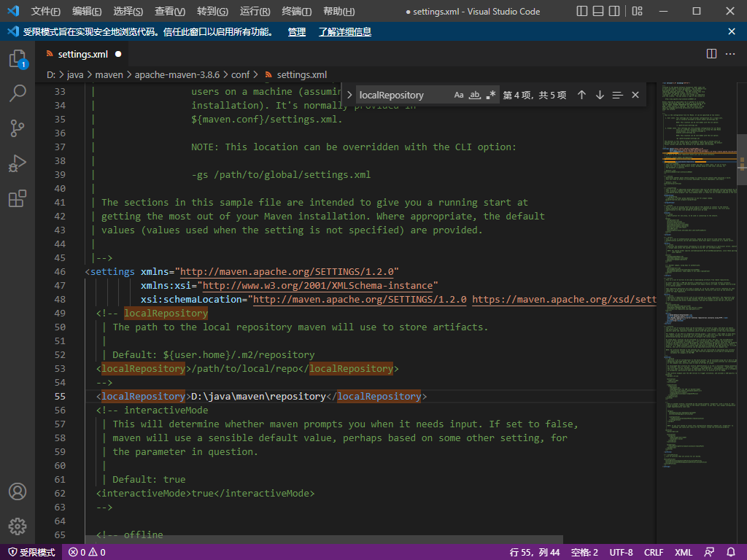Open 'apache-maven-3.8.6' breadcrumb dropdown
The image size is (747, 560).
pos(177,75)
